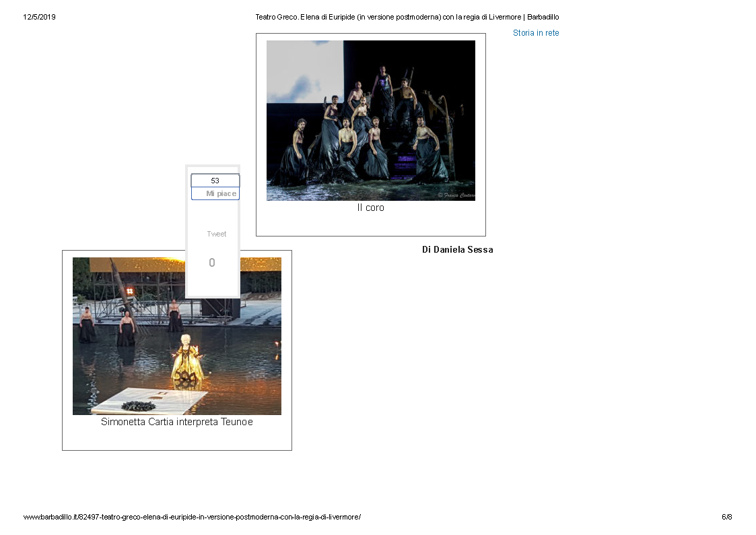756x535 pixels.
Task: Click the Tweet share button
Action: [x=217, y=234]
